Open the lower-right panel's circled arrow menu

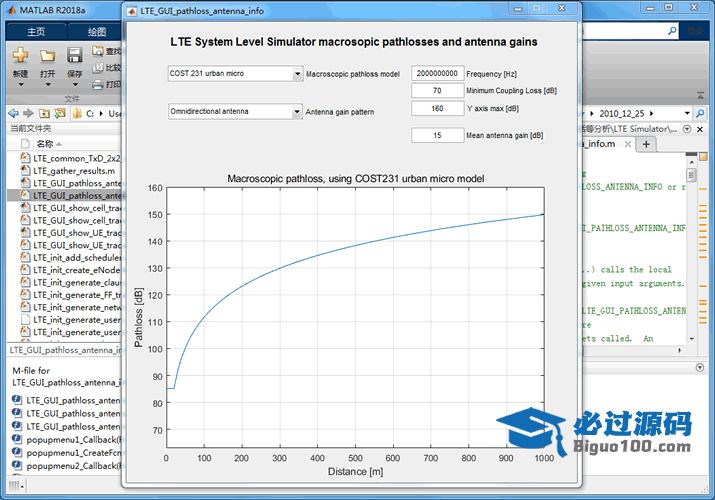(699, 367)
